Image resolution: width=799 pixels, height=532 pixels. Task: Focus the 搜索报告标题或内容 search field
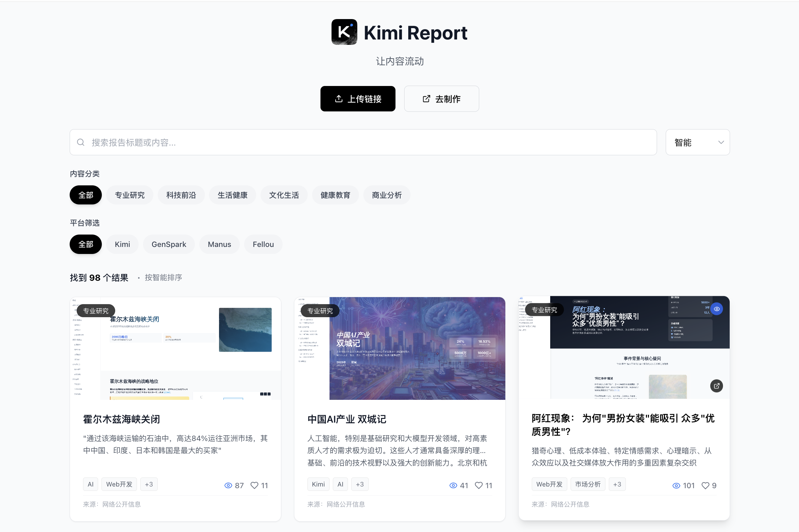click(363, 142)
